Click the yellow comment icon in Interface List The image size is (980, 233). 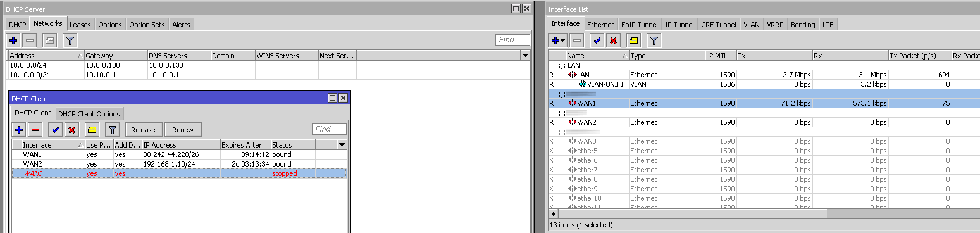(634, 41)
